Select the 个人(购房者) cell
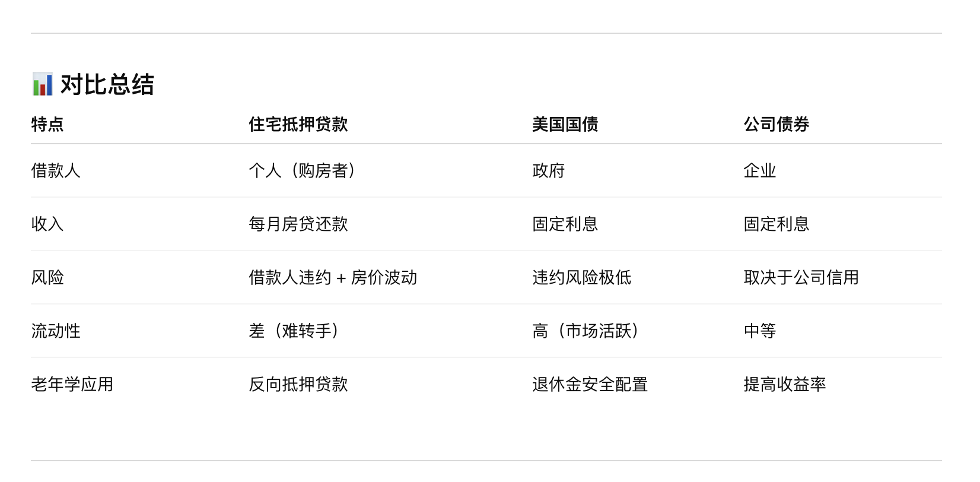Image resolution: width=980 pixels, height=482 pixels. coord(302,170)
